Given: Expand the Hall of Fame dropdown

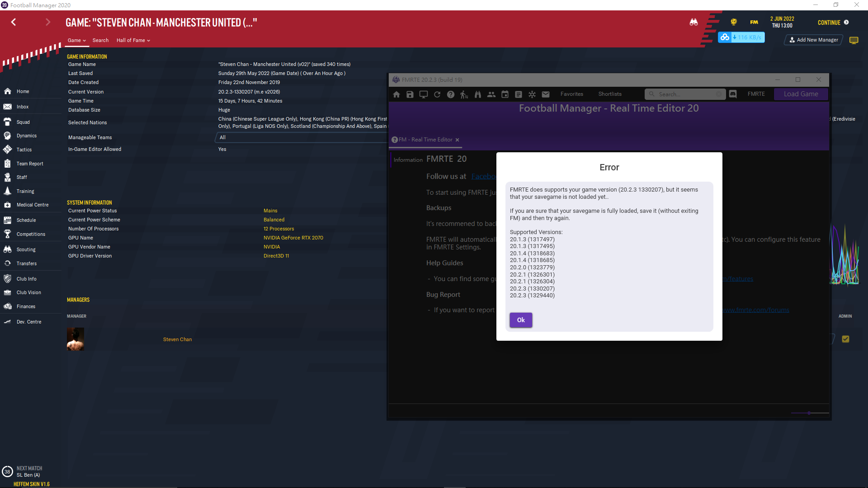Looking at the screenshot, I should (x=133, y=40).
